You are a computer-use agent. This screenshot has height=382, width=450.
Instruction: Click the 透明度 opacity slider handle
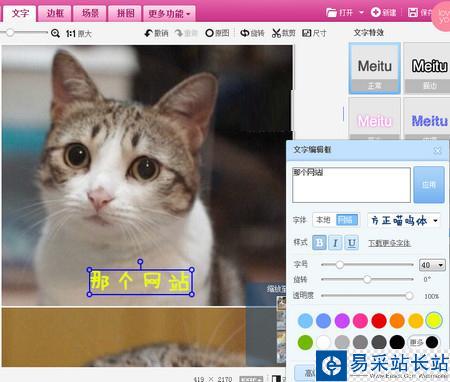pyautogui.click(x=409, y=296)
